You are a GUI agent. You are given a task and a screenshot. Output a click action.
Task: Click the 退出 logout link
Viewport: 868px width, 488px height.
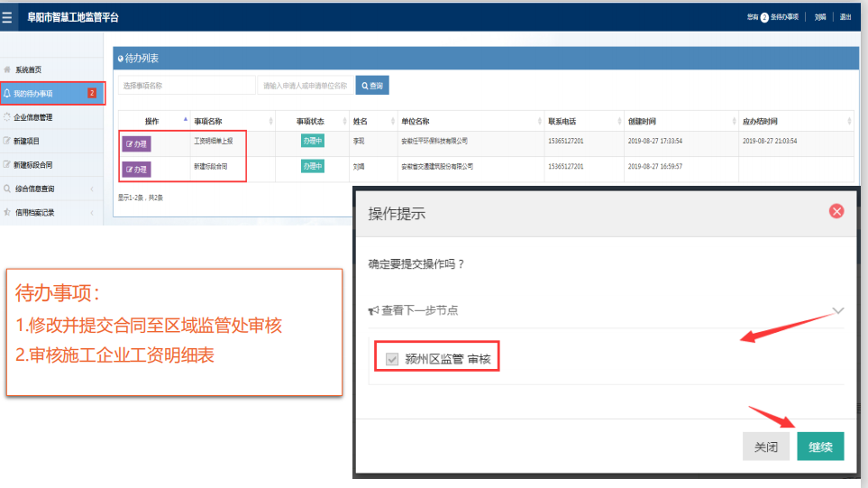(845, 17)
